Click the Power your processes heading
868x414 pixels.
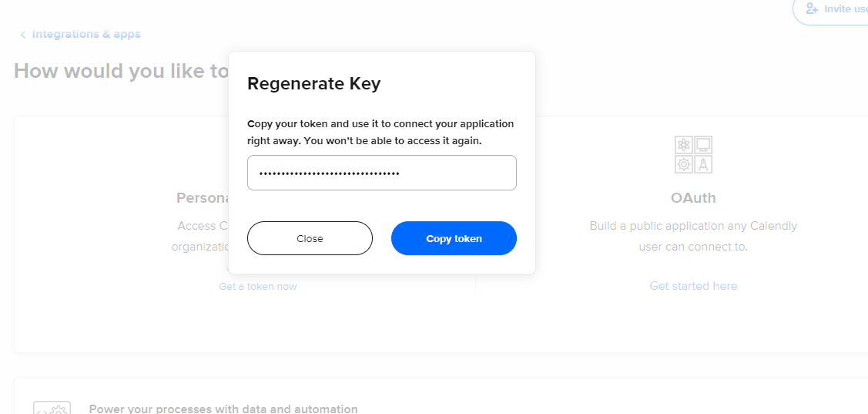[223, 409]
